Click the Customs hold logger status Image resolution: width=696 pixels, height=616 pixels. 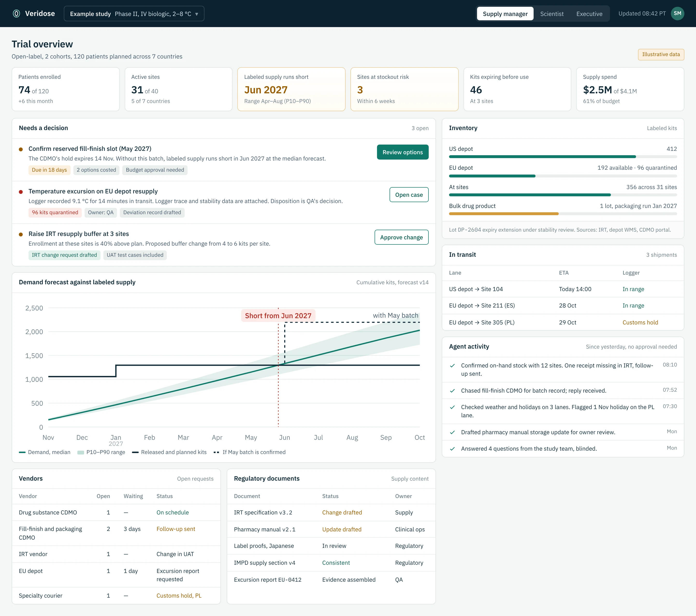click(640, 322)
